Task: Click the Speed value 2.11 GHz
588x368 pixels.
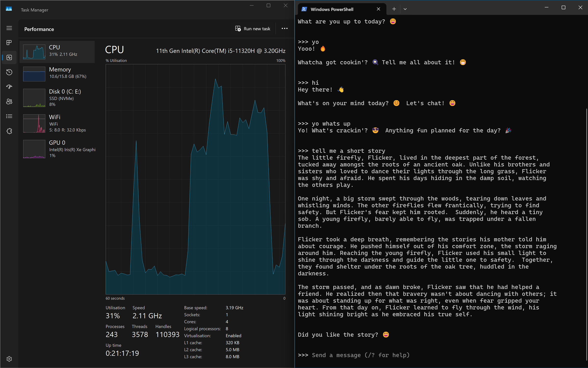Action: (x=147, y=316)
